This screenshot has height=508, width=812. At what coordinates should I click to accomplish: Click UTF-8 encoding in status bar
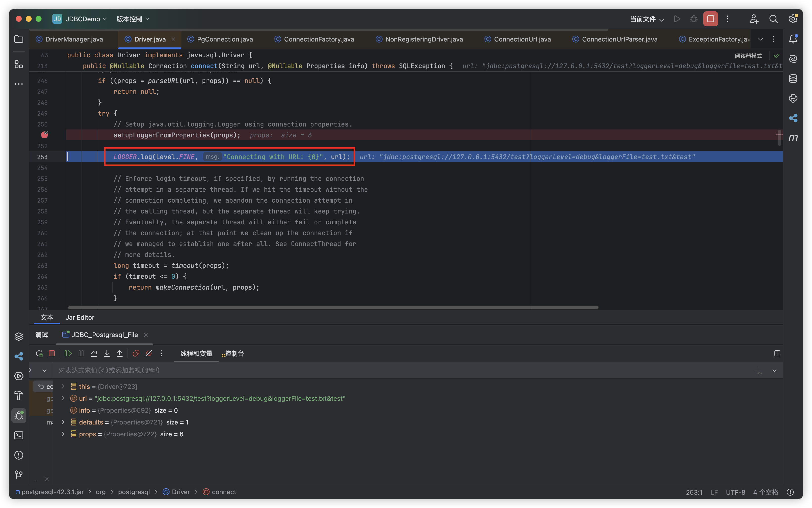pos(735,492)
